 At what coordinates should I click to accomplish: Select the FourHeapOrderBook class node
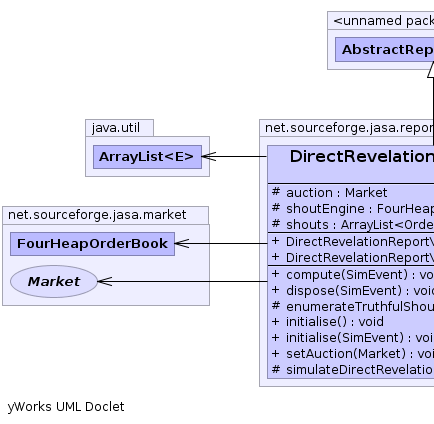pos(92,244)
